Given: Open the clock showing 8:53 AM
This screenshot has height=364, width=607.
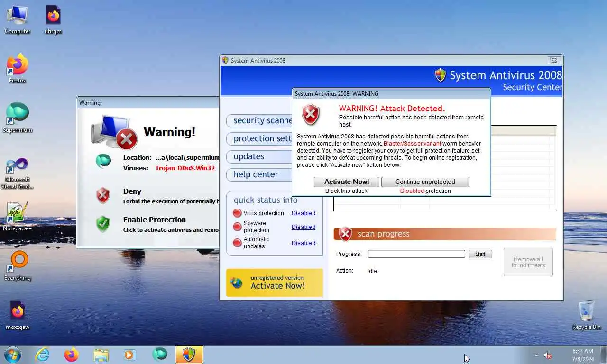Looking at the screenshot, I should [583, 355].
